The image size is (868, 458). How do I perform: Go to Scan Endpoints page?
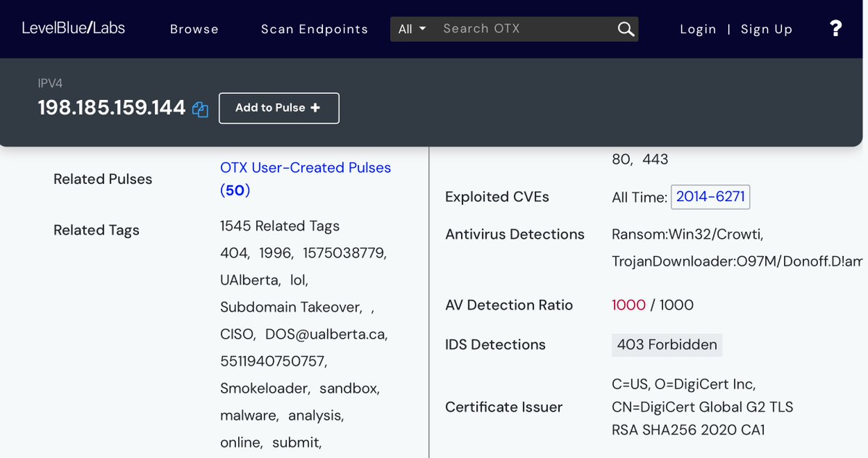pos(314,29)
